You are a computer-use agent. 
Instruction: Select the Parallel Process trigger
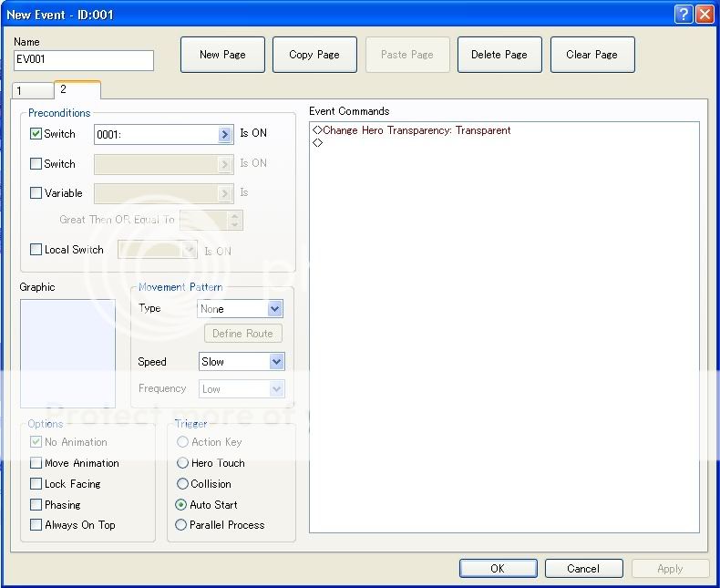point(181,525)
